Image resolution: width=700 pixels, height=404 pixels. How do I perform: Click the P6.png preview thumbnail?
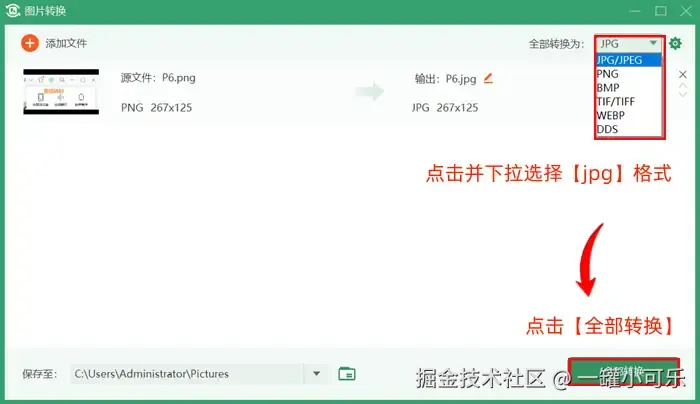pyautogui.click(x=61, y=92)
